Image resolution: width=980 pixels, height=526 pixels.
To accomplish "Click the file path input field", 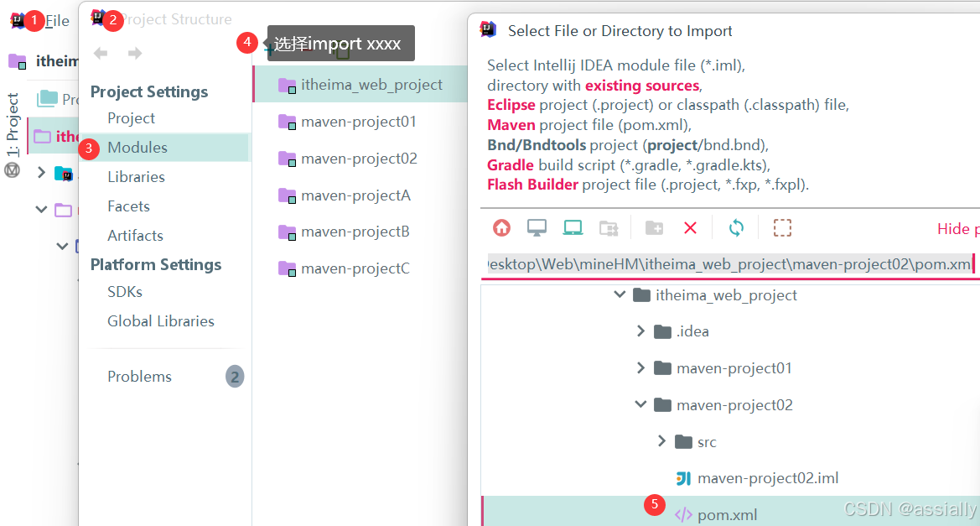I will [x=729, y=264].
